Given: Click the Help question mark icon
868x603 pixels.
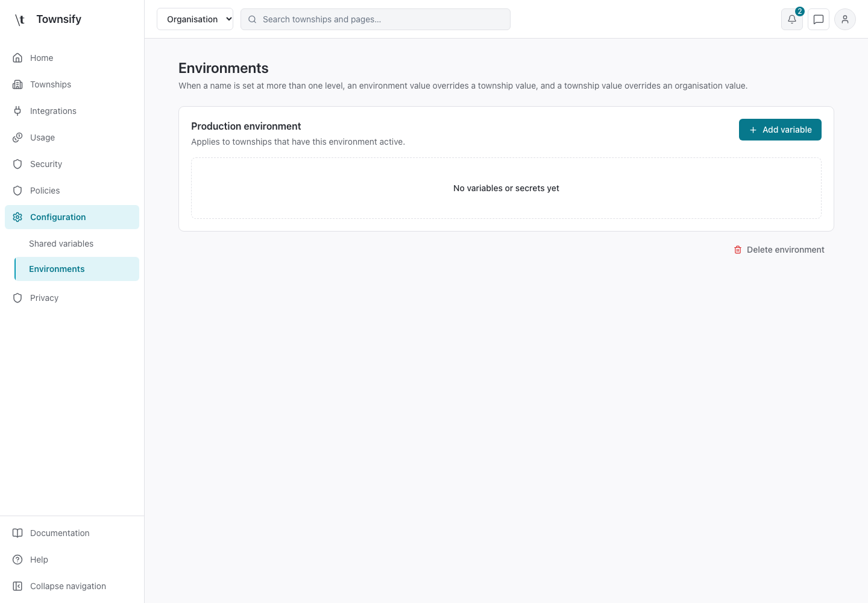Looking at the screenshot, I should [x=17, y=560].
